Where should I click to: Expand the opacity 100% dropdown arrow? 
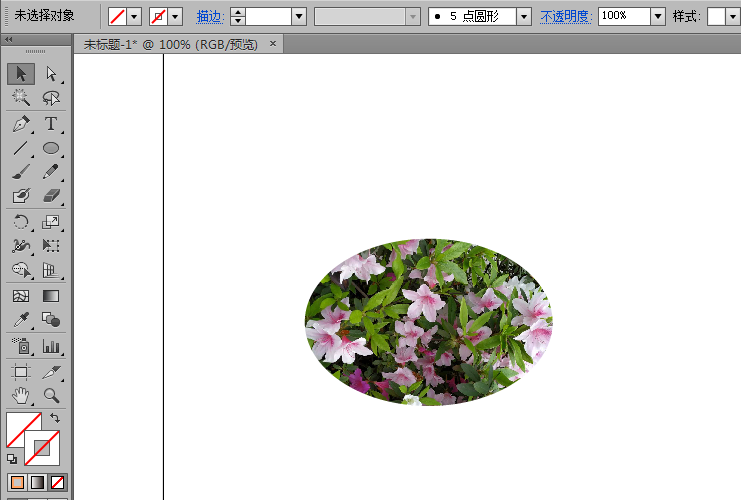[x=658, y=17]
